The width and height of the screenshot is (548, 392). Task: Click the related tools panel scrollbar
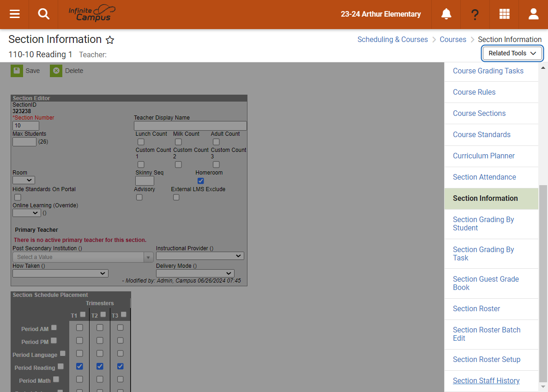[x=543, y=283]
